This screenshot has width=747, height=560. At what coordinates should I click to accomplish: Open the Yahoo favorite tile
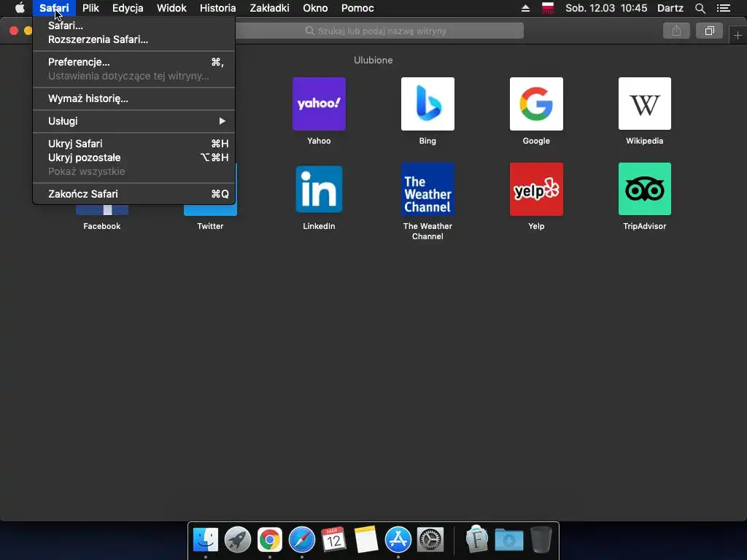(319, 104)
